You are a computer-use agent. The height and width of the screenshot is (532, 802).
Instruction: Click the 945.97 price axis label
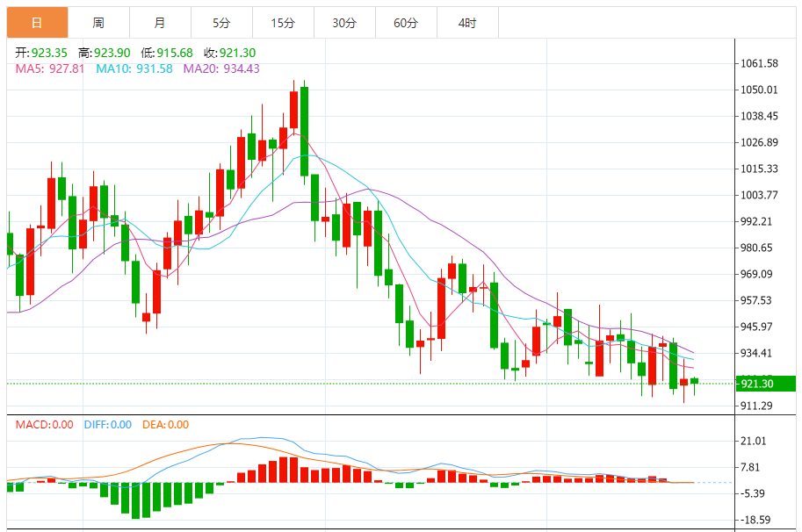[x=756, y=327]
